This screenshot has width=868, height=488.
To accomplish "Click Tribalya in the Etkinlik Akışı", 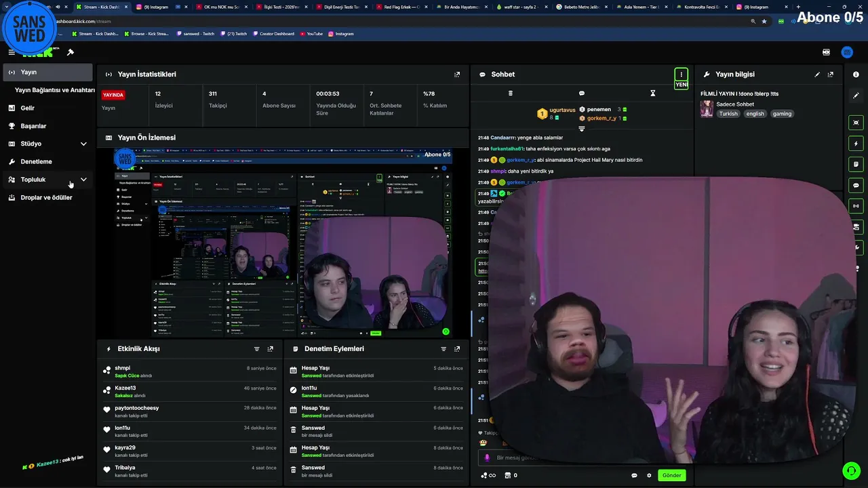I will (125, 468).
